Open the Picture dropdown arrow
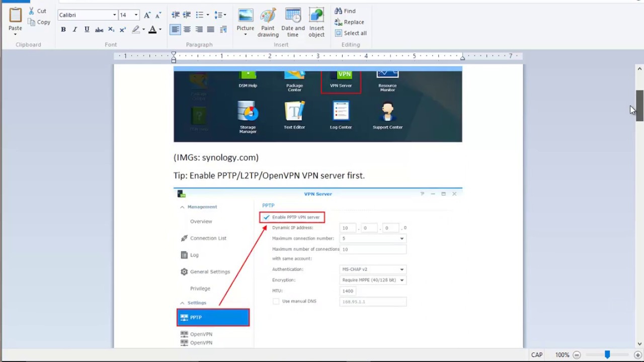Screen dimensions: 644x362 pyautogui.click(x=246, y=35)
